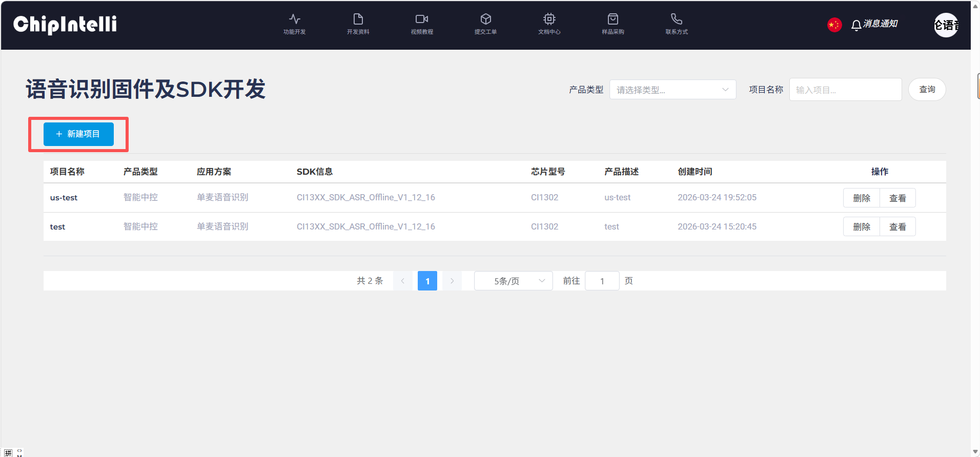Delete the project created at 15:20:45
Image resolution: width=980 pixels, height=457 pixels.
(x=862, y=226)
